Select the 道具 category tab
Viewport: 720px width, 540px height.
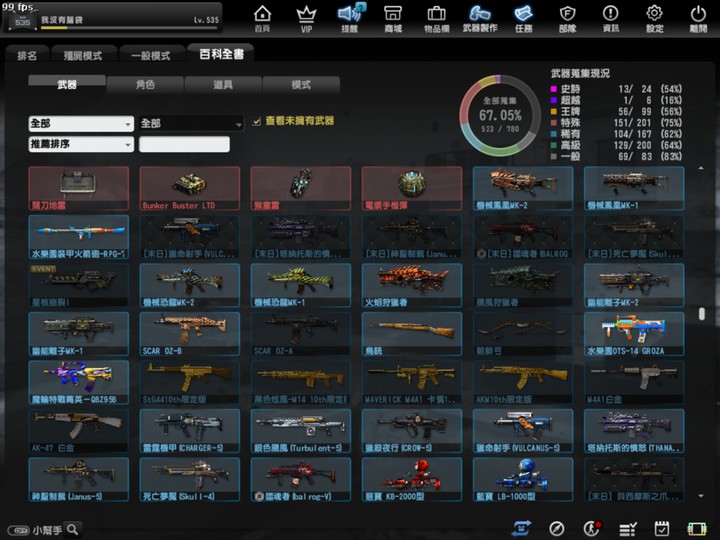(x=223, y=85)
